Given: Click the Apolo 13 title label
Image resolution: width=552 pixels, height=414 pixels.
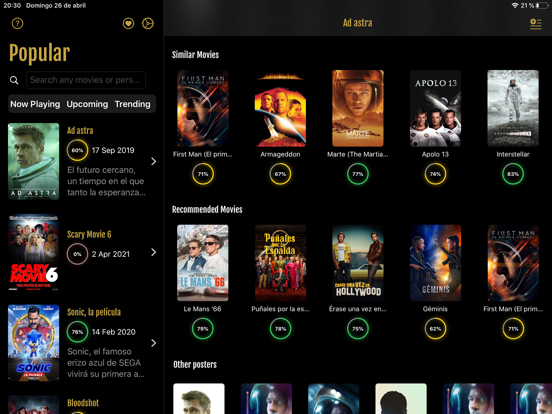Looking at the screenshot, I should [435, 154].
